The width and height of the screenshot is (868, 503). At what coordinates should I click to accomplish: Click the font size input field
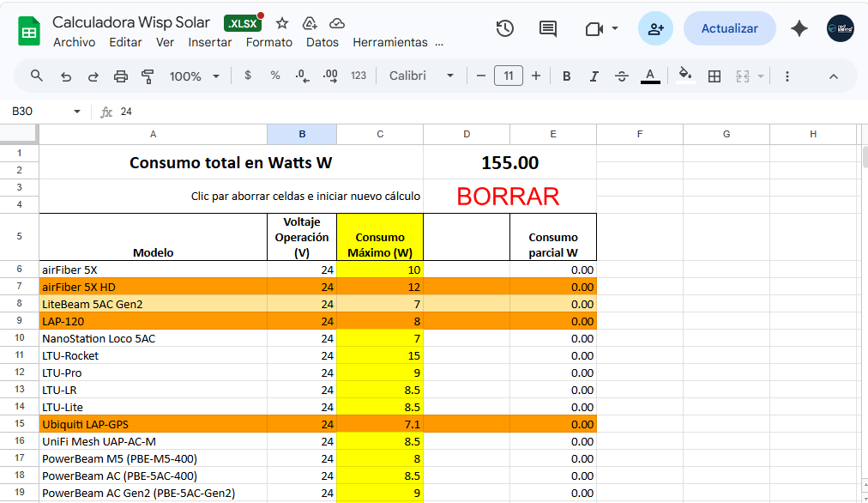[509, 76]
